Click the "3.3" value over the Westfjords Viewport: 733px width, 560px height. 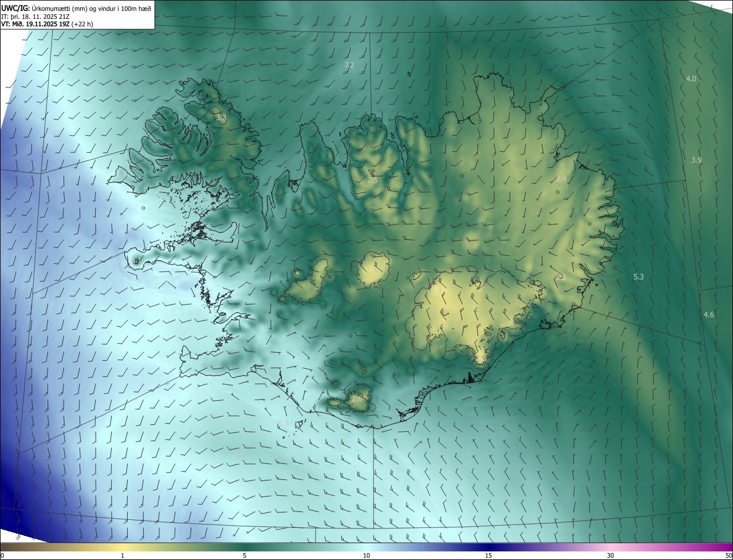221,118
